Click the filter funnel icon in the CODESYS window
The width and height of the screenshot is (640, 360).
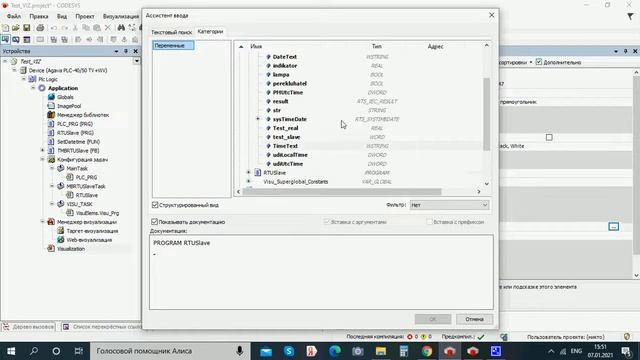point(630,16)
